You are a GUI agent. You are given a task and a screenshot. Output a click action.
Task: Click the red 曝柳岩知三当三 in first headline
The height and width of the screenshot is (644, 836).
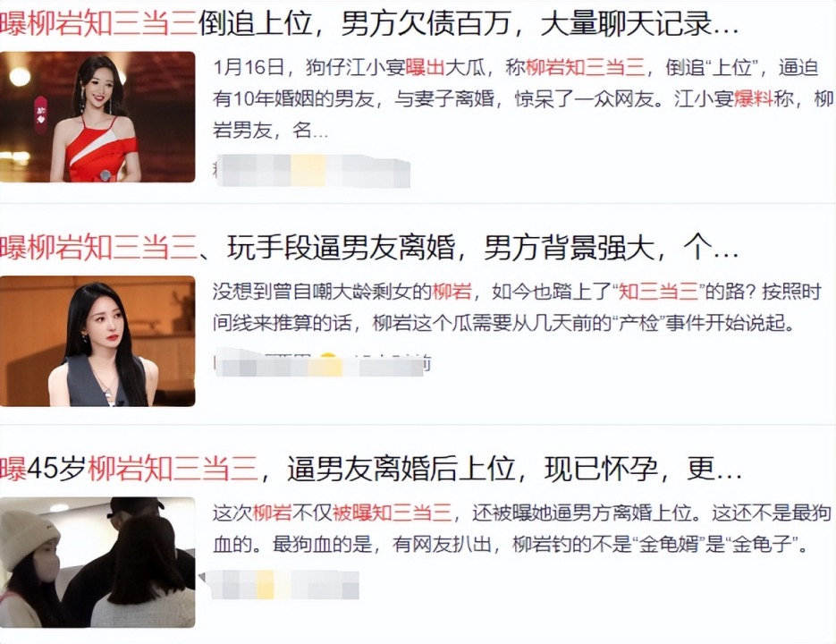tap(98, 24)
